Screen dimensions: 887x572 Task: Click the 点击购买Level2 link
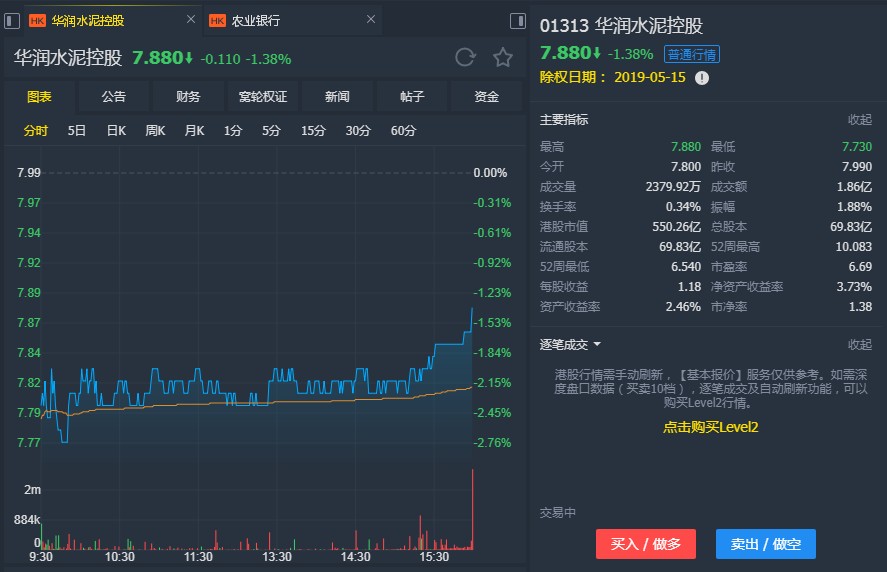pos(710,427)
